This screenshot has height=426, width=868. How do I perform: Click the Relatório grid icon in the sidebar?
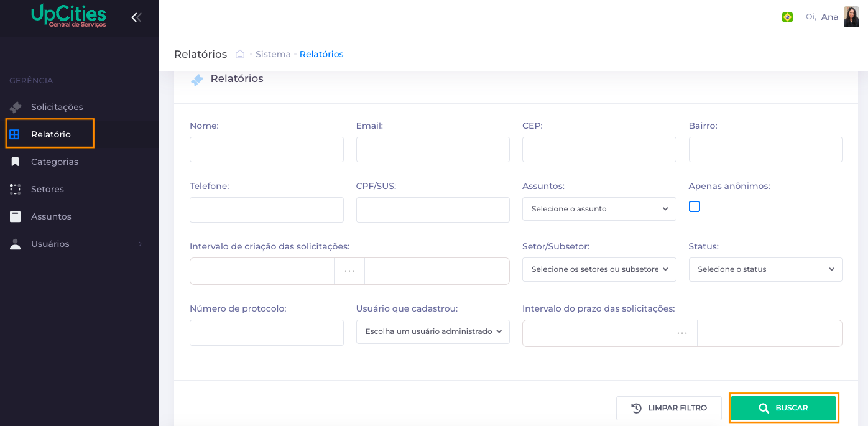[x=15, y=134]
